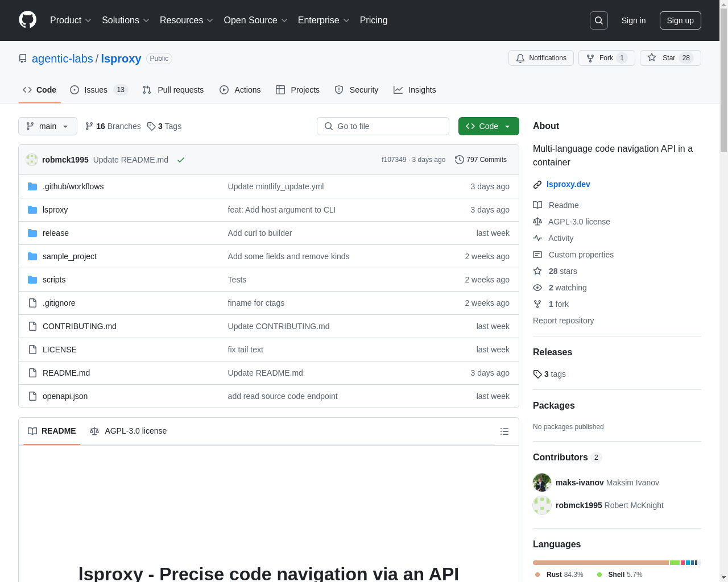
Task: Select the AGPL-3.0 license tab
Action: click(128, 431)
